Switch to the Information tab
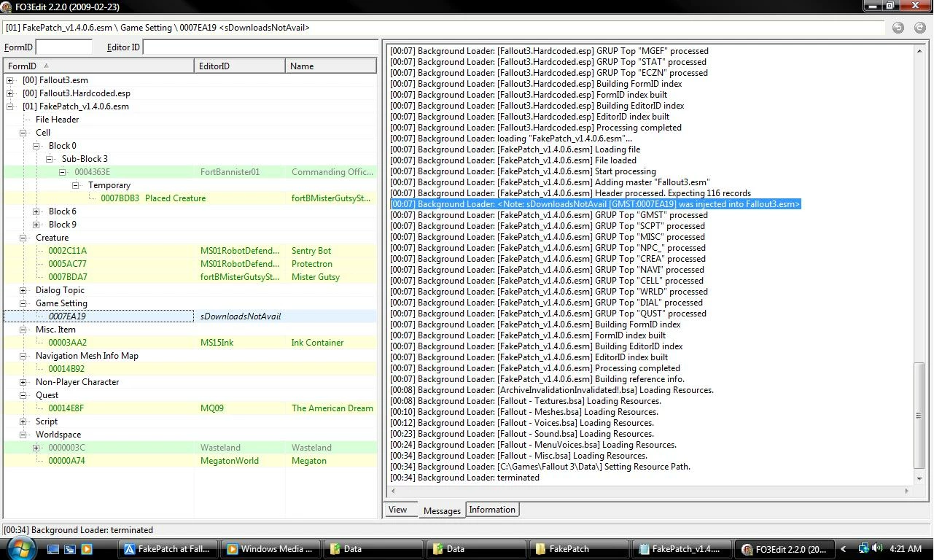The image size is (934, 560). [492, 510]
